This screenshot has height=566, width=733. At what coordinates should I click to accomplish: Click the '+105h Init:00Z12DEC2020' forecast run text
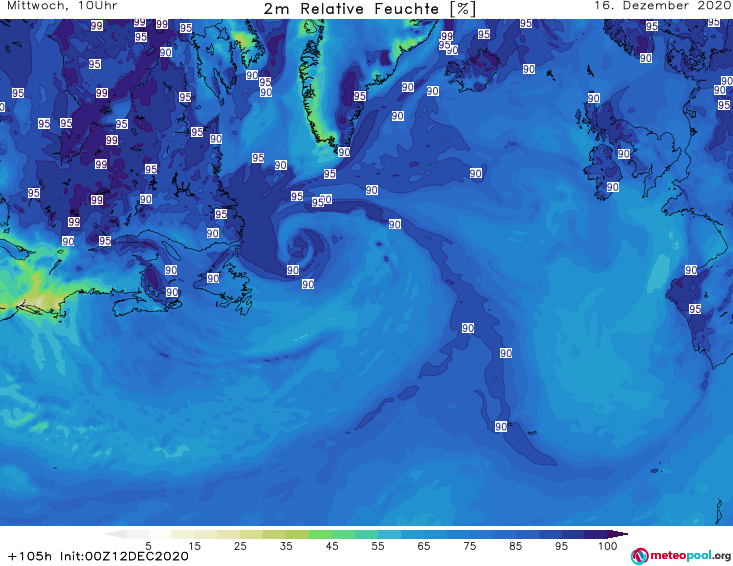pyautogui.click(x=98, y=556)
